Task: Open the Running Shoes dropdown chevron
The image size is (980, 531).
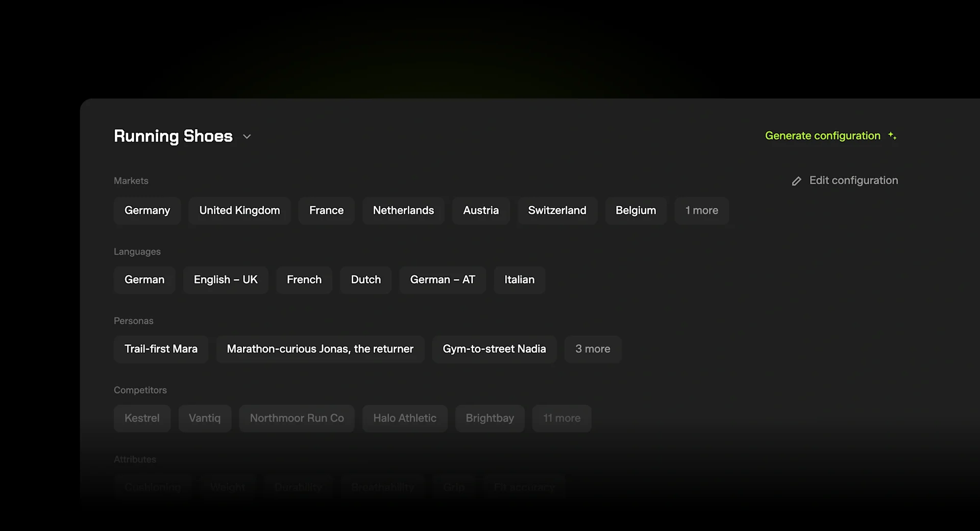Action: pos(247,137)
